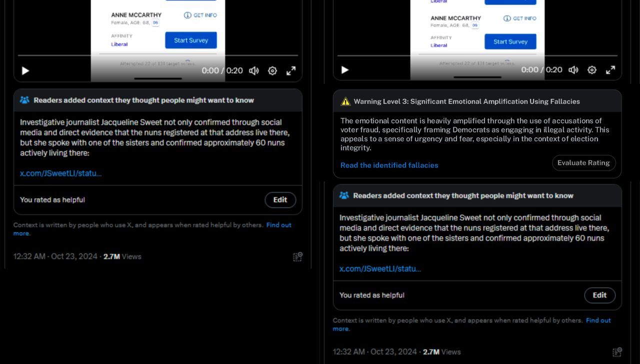Click Warning Level 3 heading text

pos(467,101)
